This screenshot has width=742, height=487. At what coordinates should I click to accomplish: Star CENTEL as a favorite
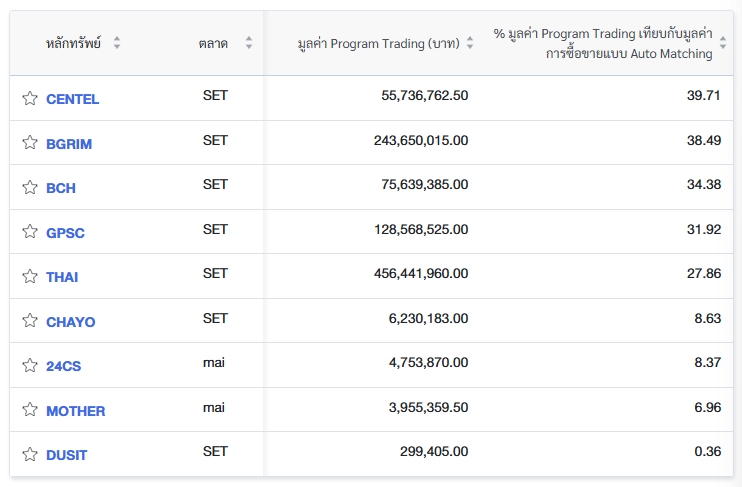point(30,98)
